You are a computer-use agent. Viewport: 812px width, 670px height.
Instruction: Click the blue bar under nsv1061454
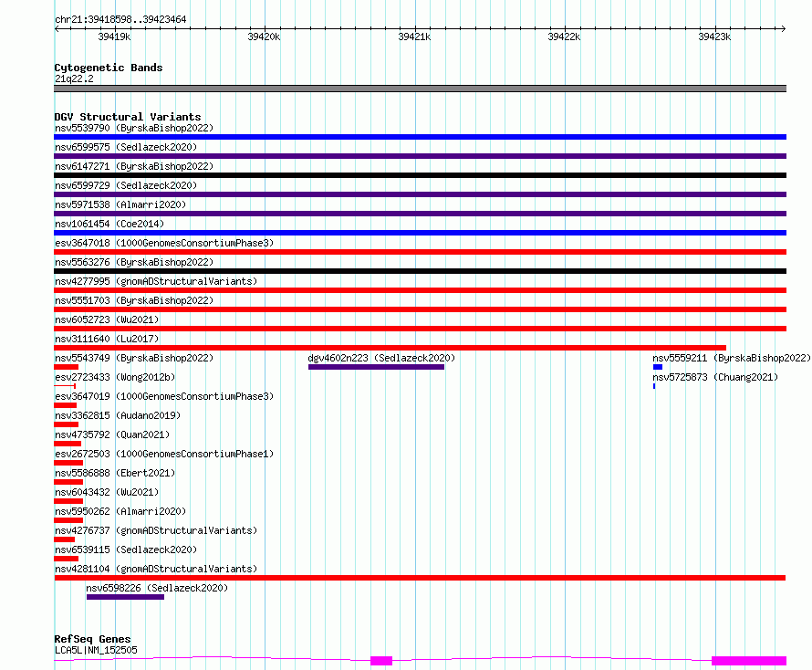pyautogui.click(x=420, y=233)
